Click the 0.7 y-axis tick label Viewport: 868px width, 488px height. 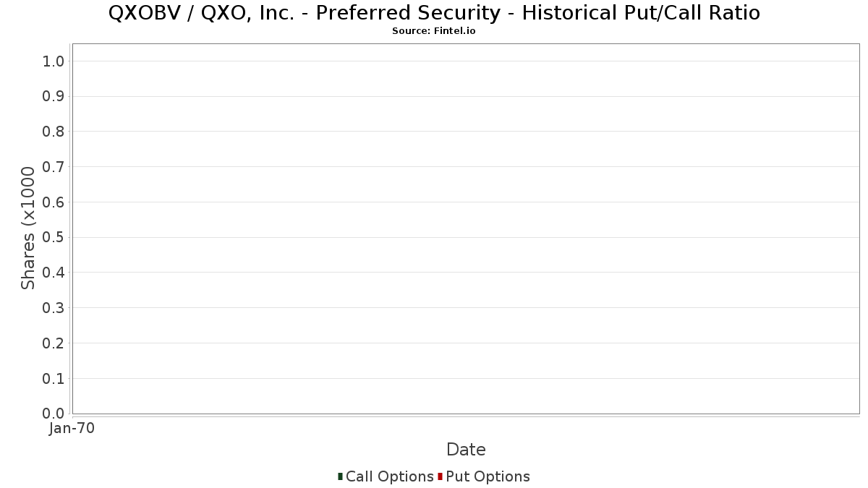pos(54,167)
